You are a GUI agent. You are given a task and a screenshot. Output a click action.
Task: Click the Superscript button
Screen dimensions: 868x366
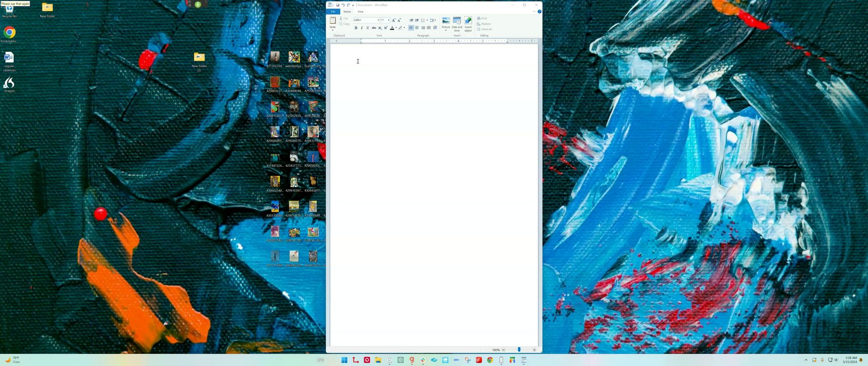(x=386, y=27)
